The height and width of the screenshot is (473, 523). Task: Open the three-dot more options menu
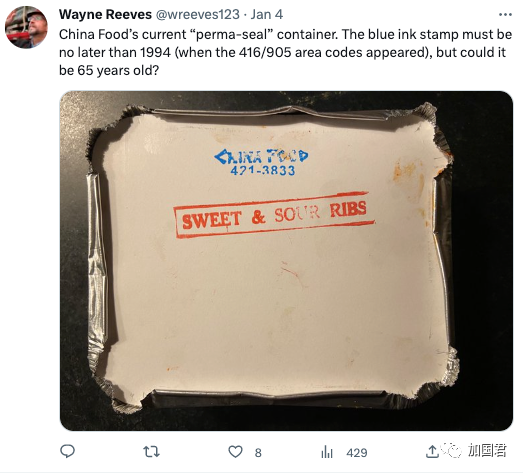(x=505, y=15)
